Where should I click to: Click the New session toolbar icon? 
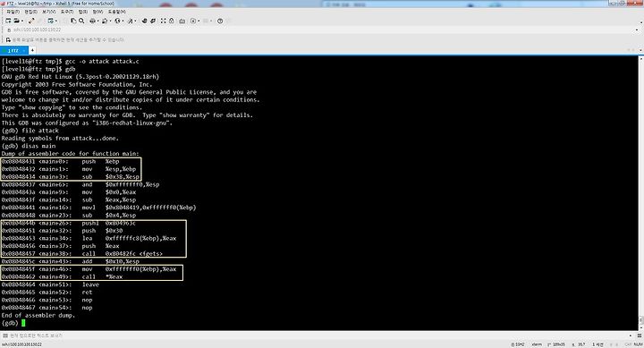(8, 21)
